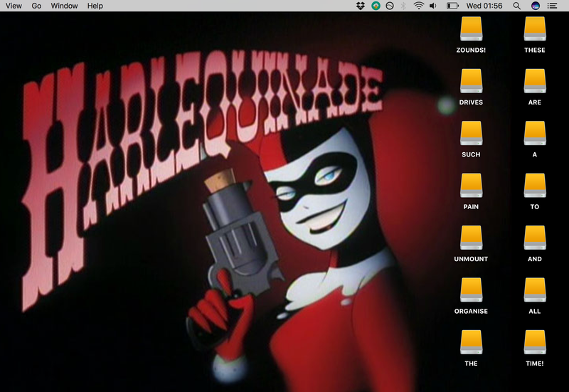The height and width of the screenshot is (392, 569).
Task: Select the UNMOUNT drive icon
Action: [471, 238]
